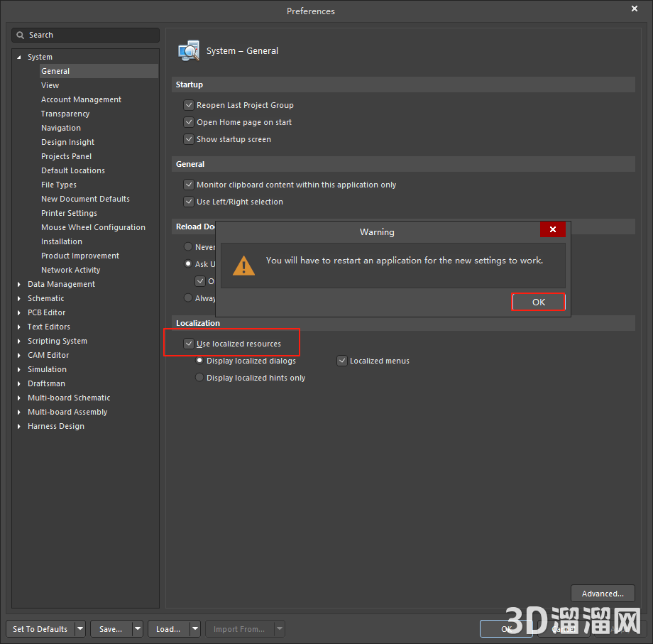Open Projects Panel page
Viewport: 653px width, 644px height.
(x=66, y=156)
